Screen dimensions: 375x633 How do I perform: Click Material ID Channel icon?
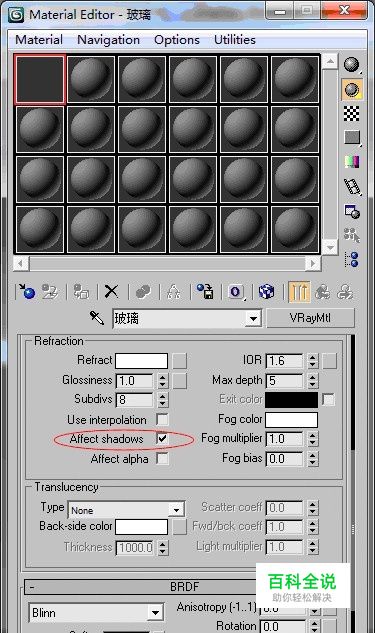pos(237,291)
